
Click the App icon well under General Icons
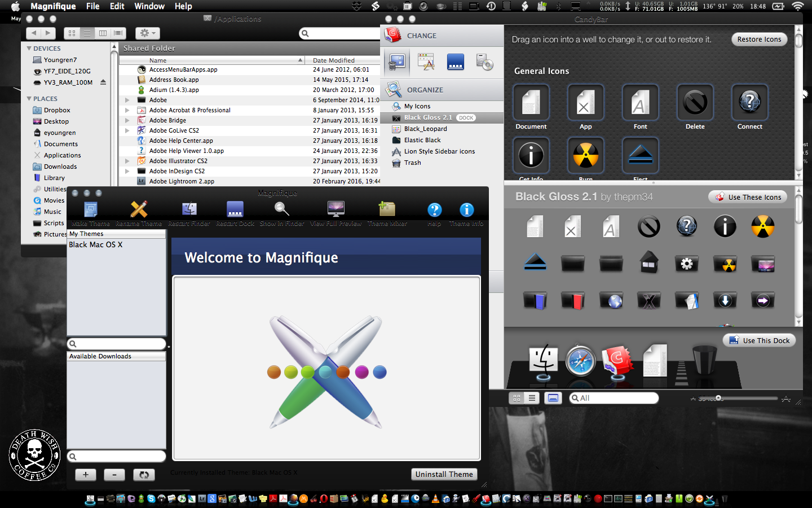tap(585, 102)
